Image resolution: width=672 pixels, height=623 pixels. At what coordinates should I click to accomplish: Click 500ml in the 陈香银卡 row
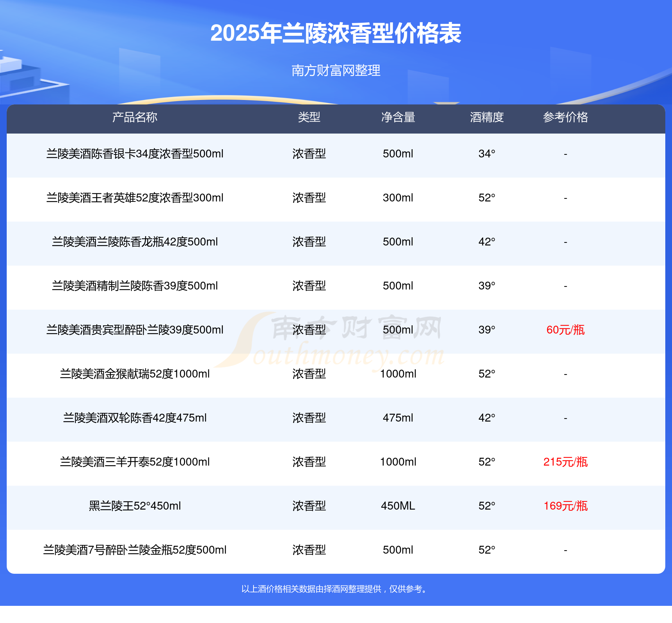point(398,154)
